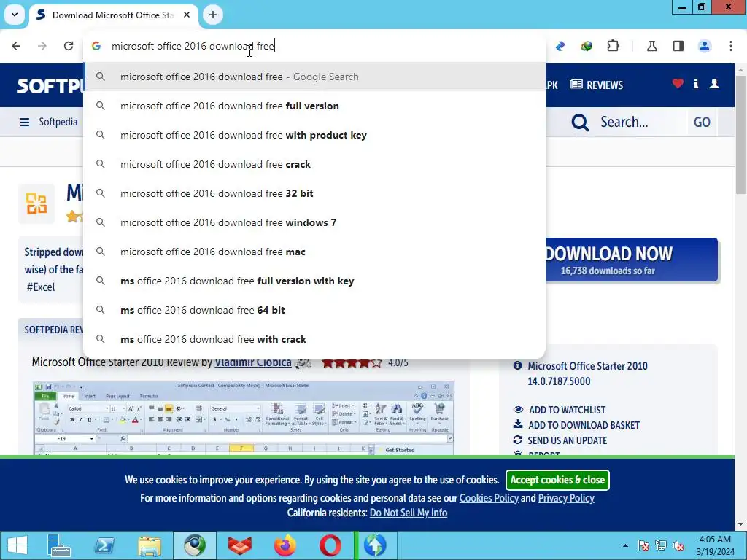Open the tab search dropdown arrow

click(15, 15)
